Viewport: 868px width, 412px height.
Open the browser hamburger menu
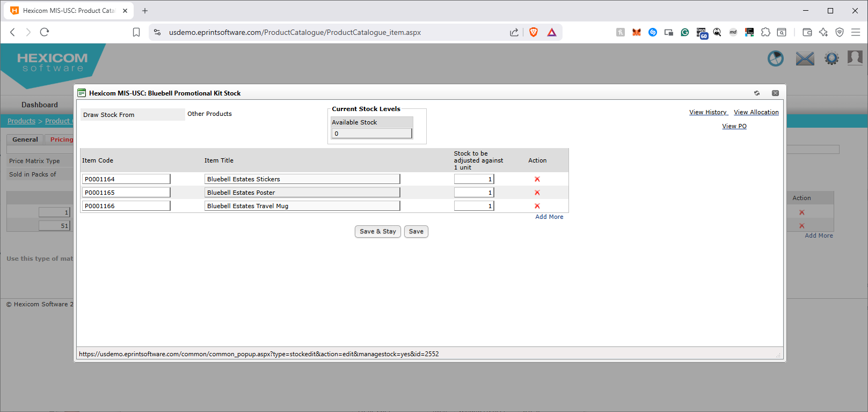(856, 32)
